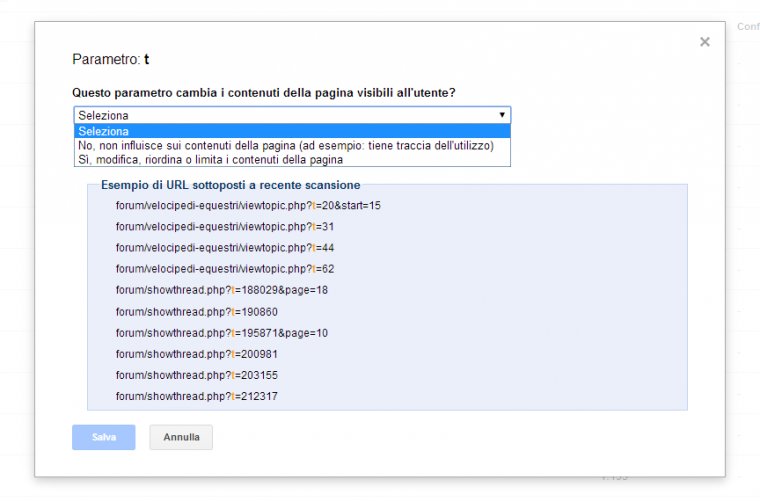Click the viewtopic.php?t=62 example URL
760x502 pixels.
tap(224, 268)
